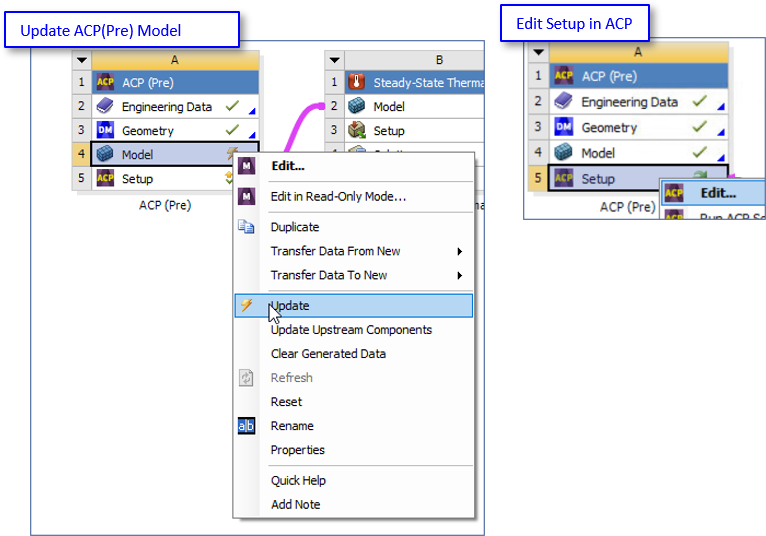Screen dimensions: 766x536
Task: Click ACP icon next to Edit... in right menu
Action: click(x=674, y=193)
